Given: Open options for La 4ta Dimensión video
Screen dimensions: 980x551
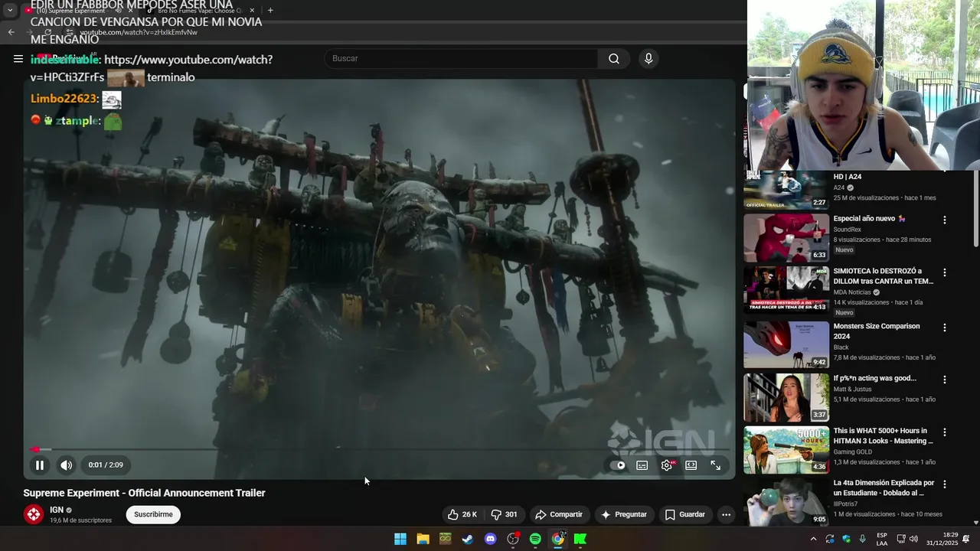Looking at the screenshot, I should point(944,484).
